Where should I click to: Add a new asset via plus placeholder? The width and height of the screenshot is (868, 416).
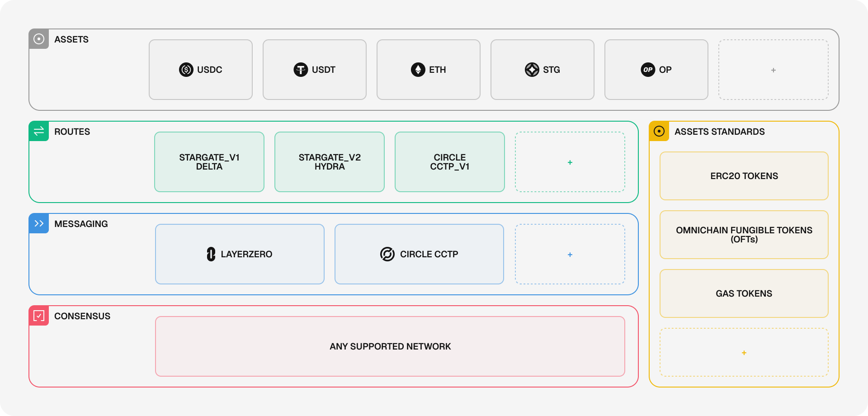tap(774, 70)
